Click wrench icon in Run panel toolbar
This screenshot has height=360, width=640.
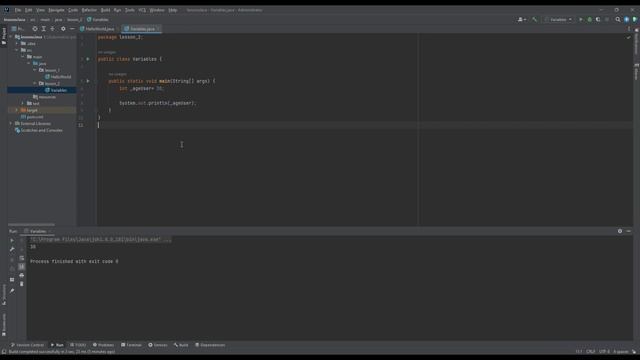tap(12, 249)
